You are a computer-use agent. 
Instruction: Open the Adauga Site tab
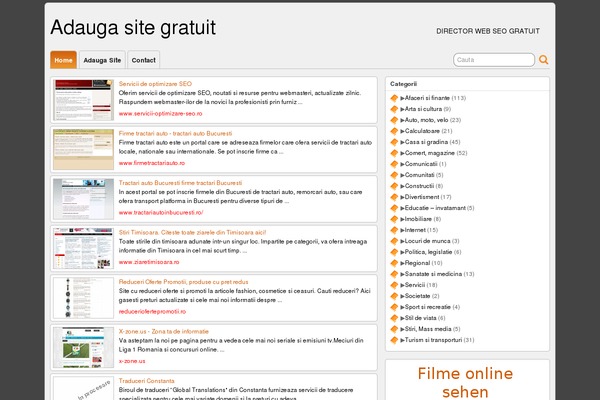point(102,60)
